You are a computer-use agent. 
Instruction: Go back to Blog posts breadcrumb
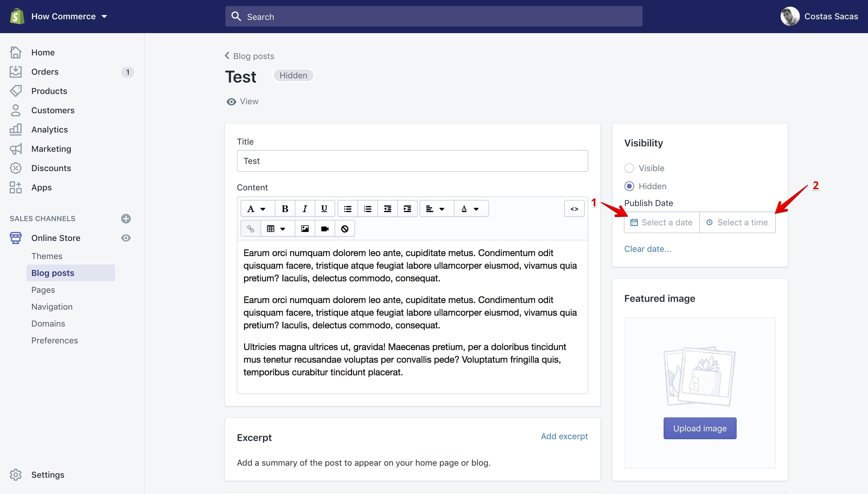(250, 56)
